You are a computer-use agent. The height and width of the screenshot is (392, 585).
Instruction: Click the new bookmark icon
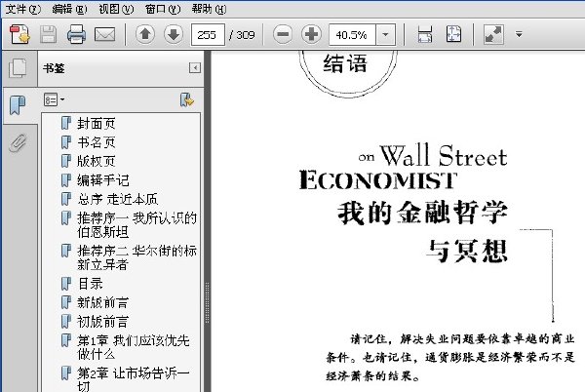click(x=187, y=100)
